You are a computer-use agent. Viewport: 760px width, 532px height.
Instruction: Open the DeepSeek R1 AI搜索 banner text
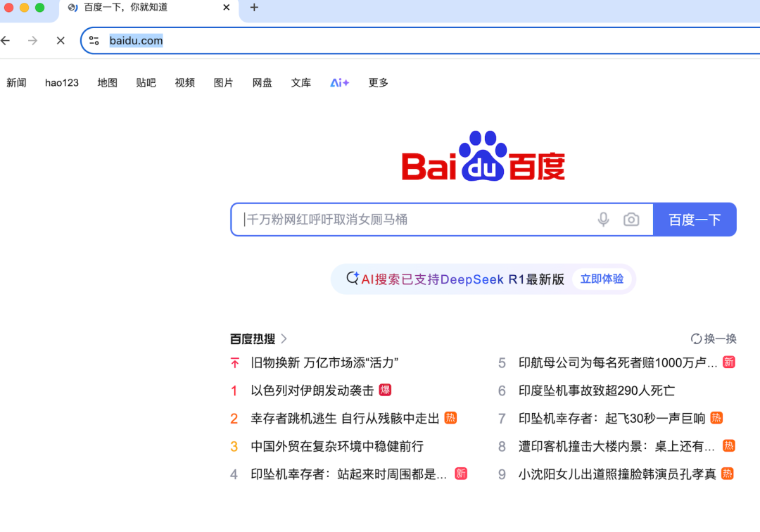click(462, 279)
